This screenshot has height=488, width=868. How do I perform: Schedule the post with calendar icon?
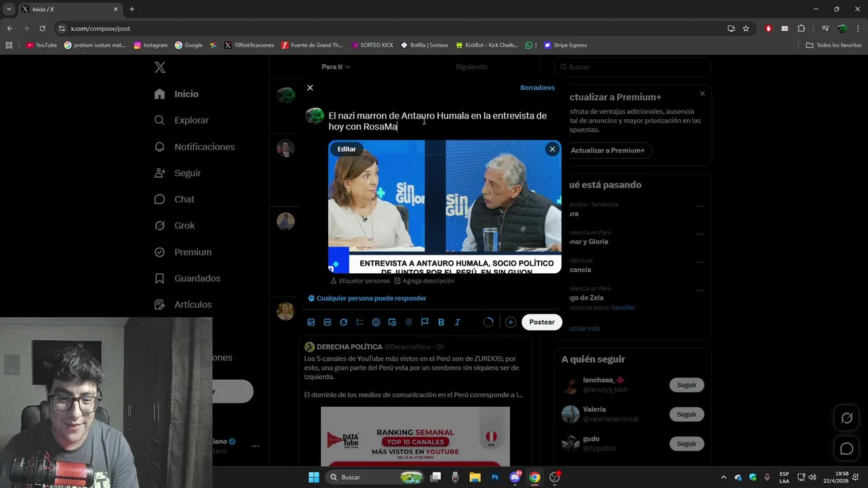point(393,322)
